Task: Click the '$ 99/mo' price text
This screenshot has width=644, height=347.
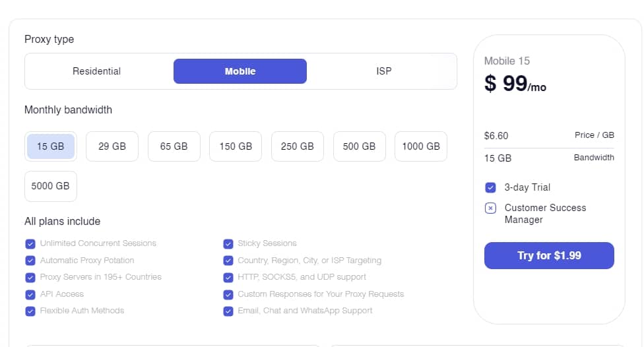Action: coord(515,83)
